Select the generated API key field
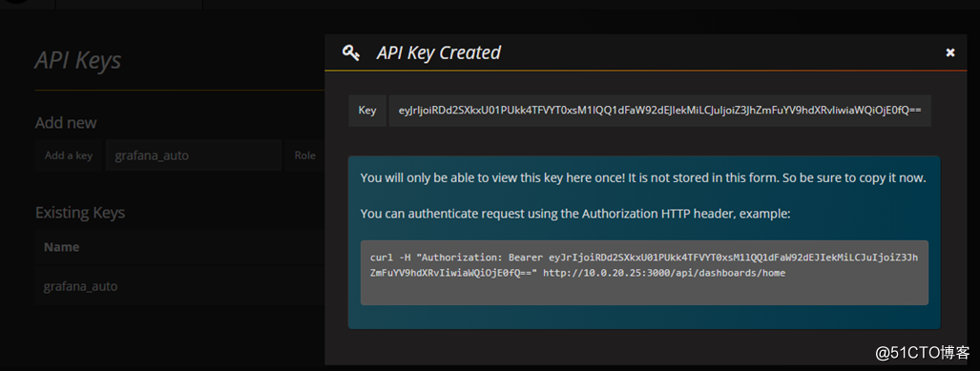The height and width of the screenshot is (371, 980). [660, 111]
